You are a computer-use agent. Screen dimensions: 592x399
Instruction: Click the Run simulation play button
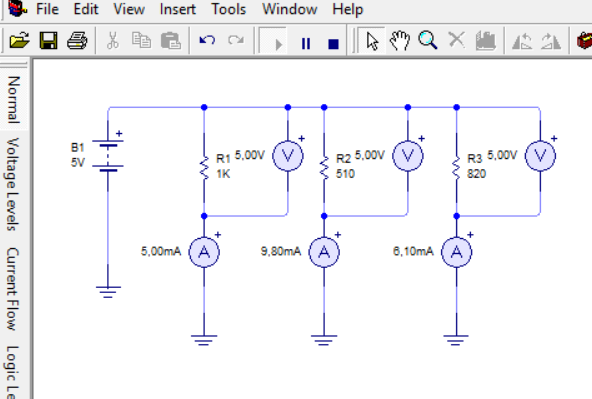[278, 44]
